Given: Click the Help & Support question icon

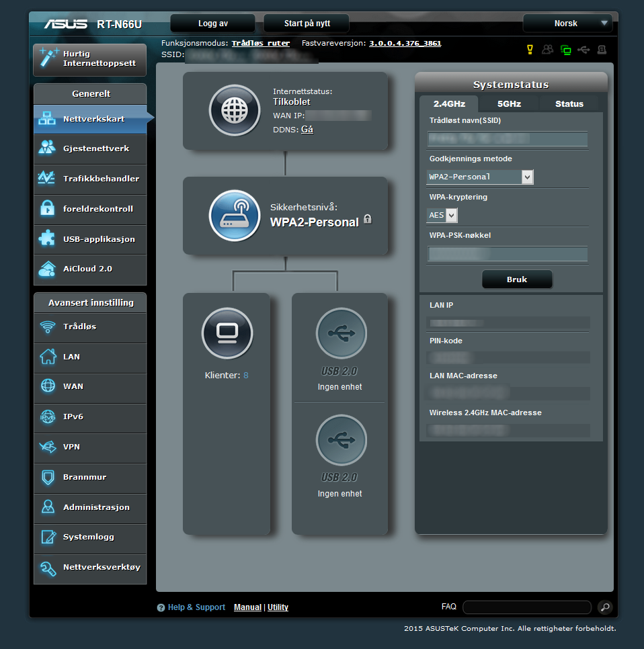Looking at the screenshot, I should [161, 607].
